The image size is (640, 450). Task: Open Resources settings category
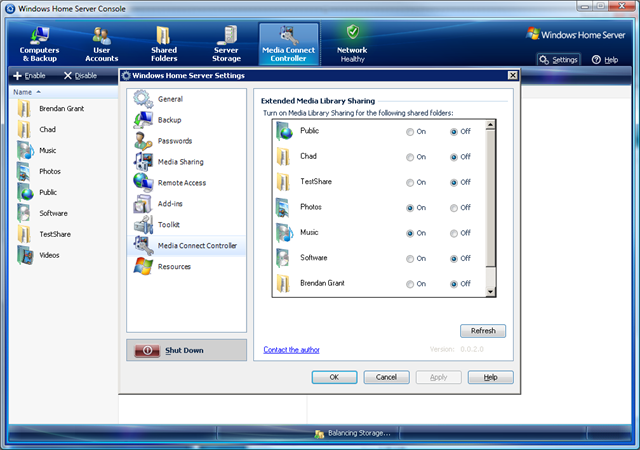(186, 266)
